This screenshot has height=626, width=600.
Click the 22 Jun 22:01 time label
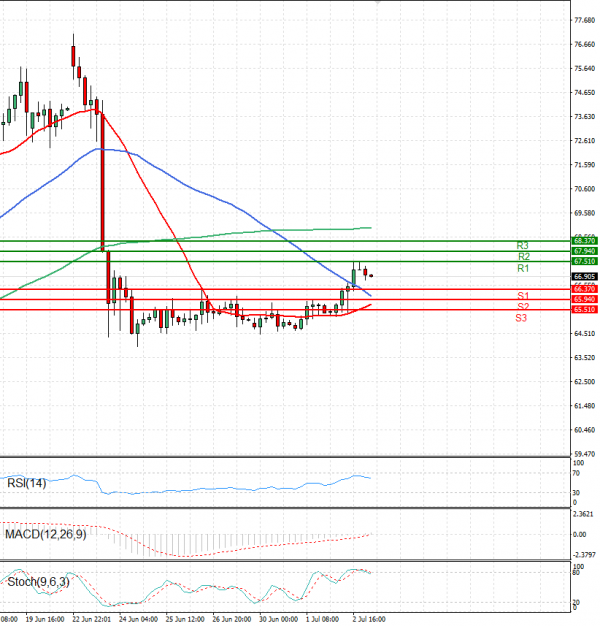click(91, 619)
